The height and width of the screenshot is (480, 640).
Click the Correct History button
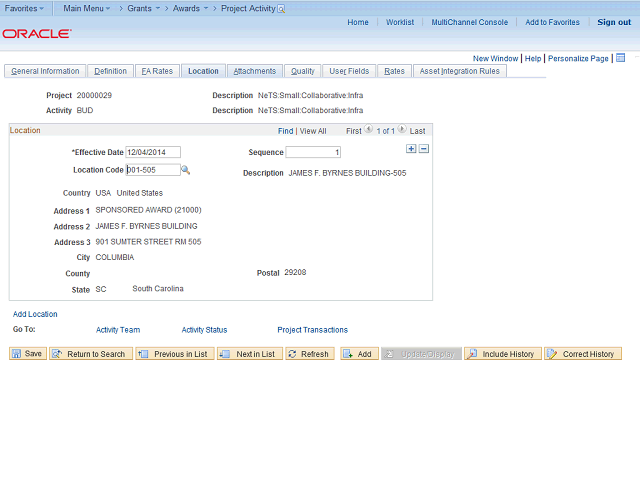[x=583, y=353]
